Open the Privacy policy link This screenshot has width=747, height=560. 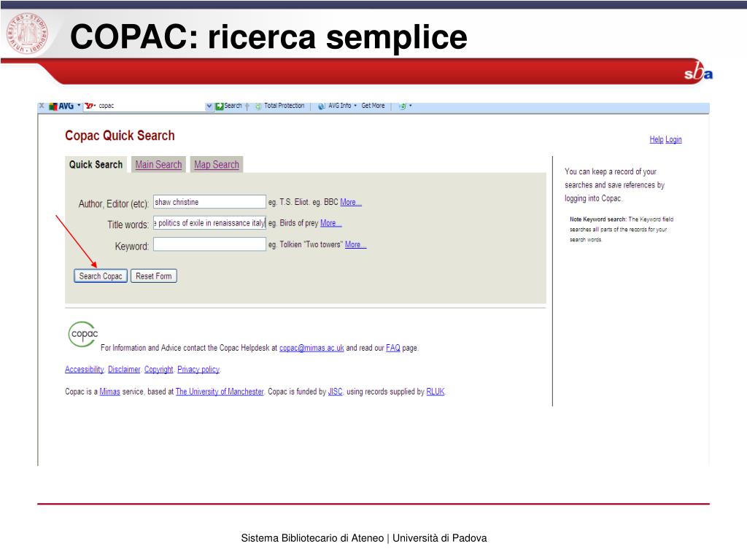tap(198, 370)
